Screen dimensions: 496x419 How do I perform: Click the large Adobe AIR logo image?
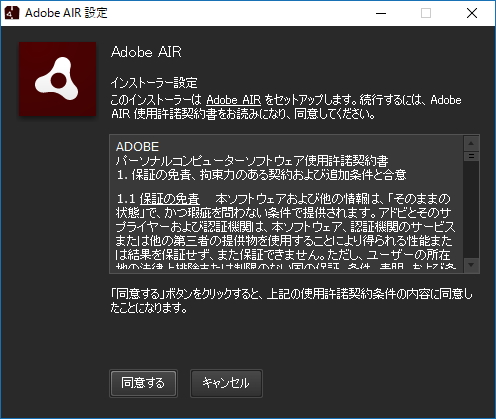(x=58, y=79)
